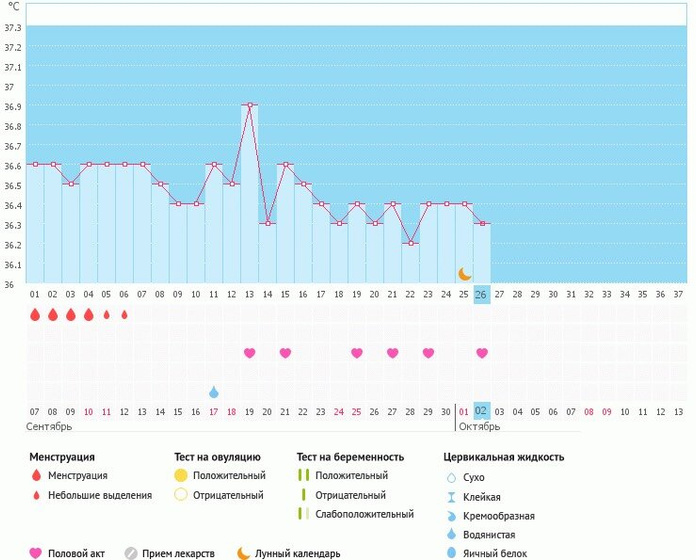This screenshot has height=560, width=696.
Task: Click the 'Лунный календарь' legend label
Action: pos(299,553)
